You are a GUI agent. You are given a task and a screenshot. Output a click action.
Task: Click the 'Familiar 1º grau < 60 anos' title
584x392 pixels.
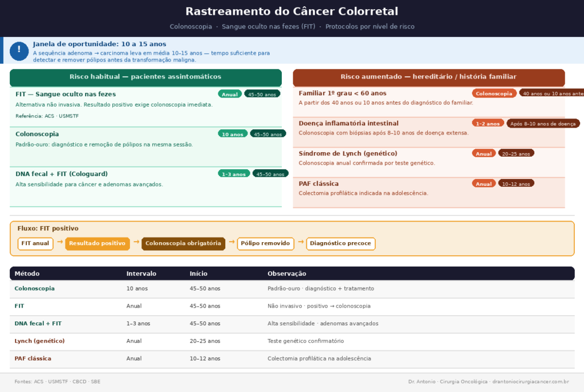pyautogui.click(x=342, y=93)
